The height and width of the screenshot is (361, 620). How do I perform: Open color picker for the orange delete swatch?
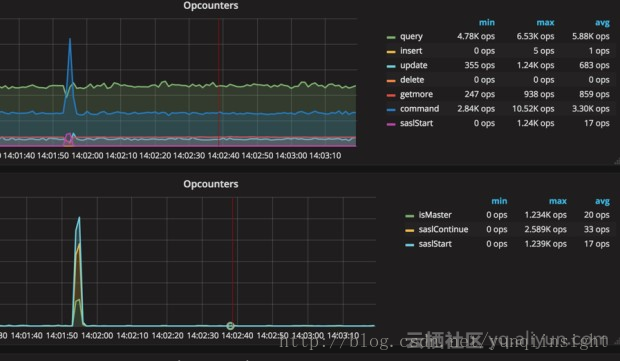pos(391,81)
